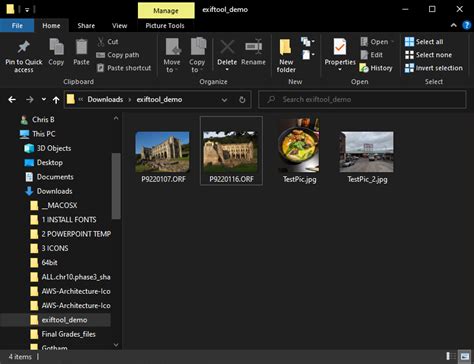Click the Edit command in ribbon

(371, 55)
